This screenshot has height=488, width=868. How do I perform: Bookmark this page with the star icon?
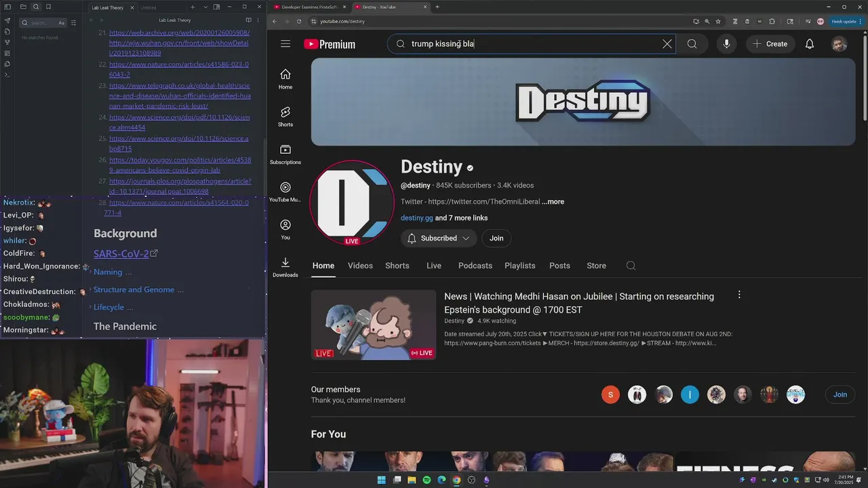718,21
